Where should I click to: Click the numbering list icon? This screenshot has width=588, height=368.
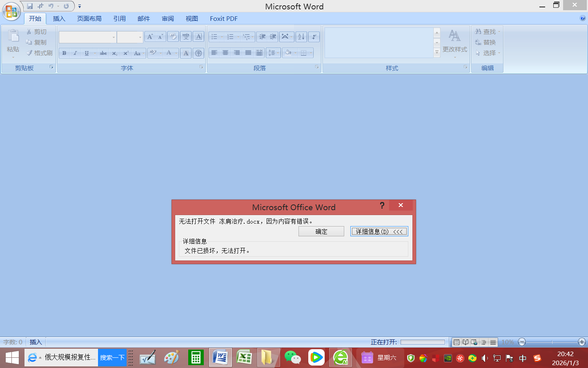coord(231,37)
